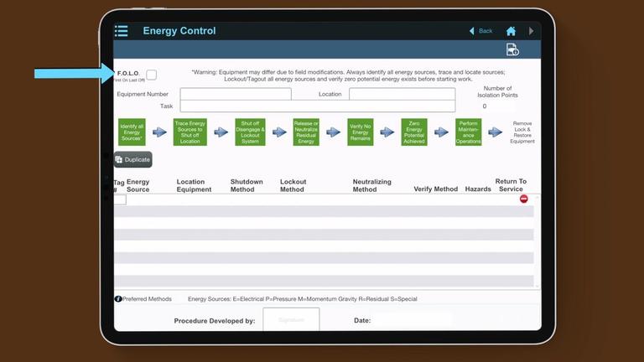644x362 pixels.
Task: Select Zero Energy Potential Achieved step
Action: pos(414,132)
